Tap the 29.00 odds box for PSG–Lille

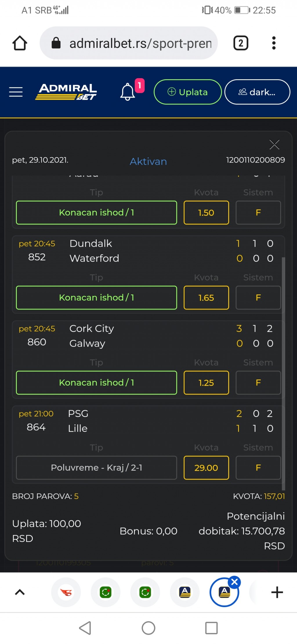206,468
